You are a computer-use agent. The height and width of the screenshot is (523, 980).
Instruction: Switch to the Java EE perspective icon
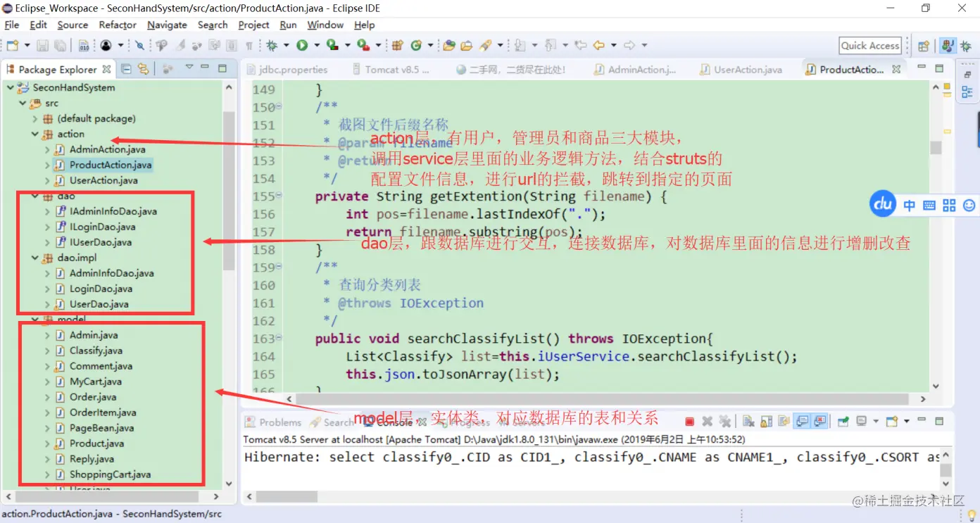pyautogui.click(x=947, y=46)
